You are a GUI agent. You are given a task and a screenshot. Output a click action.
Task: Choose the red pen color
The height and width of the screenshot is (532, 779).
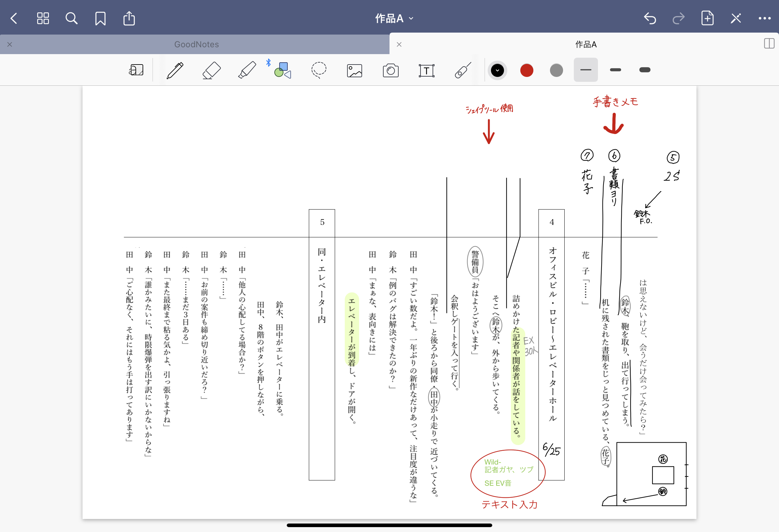(x=527, y=70)
